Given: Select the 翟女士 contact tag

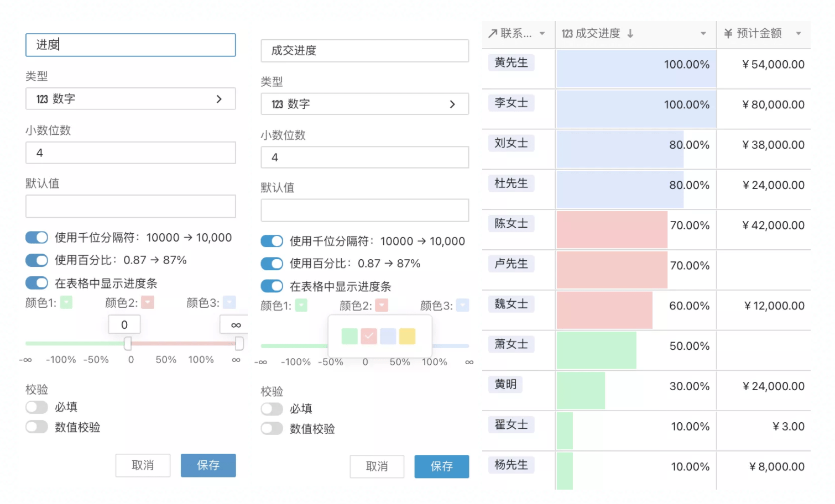Looking at the screenshot, I should tap(512, 425).
